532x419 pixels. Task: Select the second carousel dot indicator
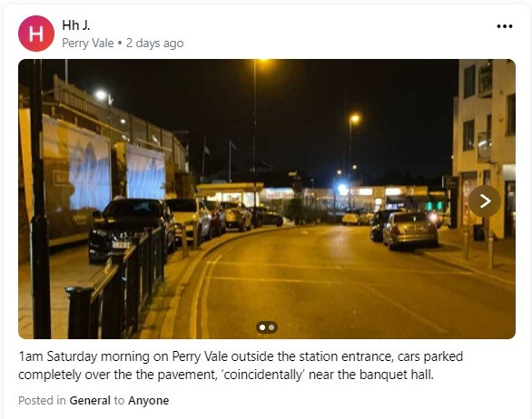tap(271, 327)
